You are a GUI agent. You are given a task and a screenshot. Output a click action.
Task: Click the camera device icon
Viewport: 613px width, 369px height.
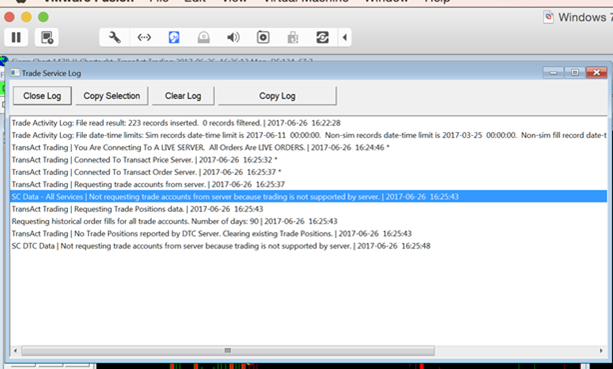pyautogui.click(x=263, y=38)
